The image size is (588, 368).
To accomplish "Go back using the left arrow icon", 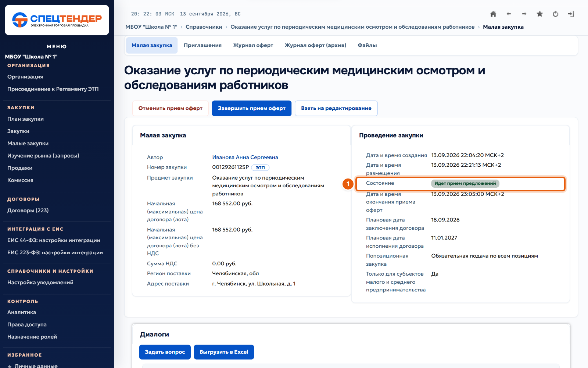I will click(509, 14).
